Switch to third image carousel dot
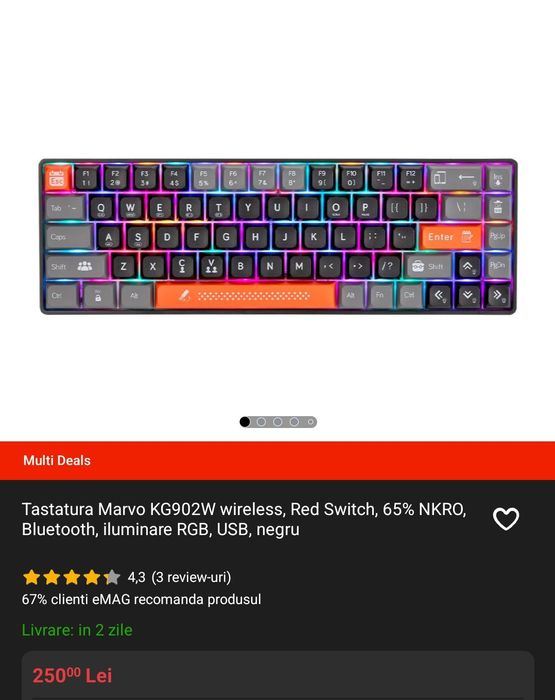Viewport: 555px width, 700px height. point(278,422)
